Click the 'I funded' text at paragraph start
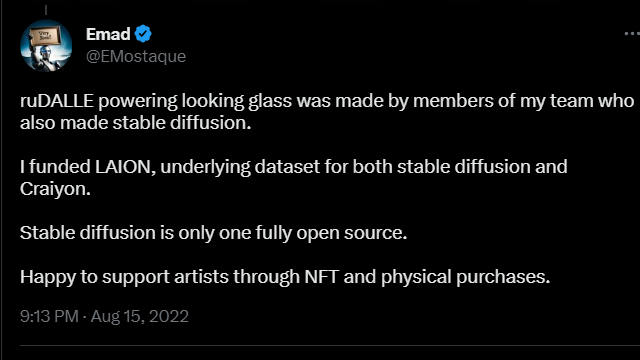This screenshot has height=360, width=640. coord(55,167)
